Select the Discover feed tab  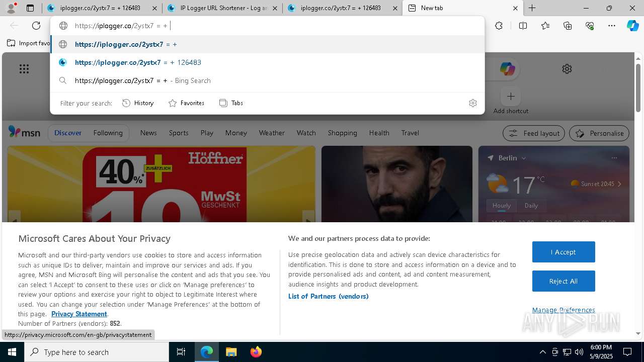tap(68, 133)
